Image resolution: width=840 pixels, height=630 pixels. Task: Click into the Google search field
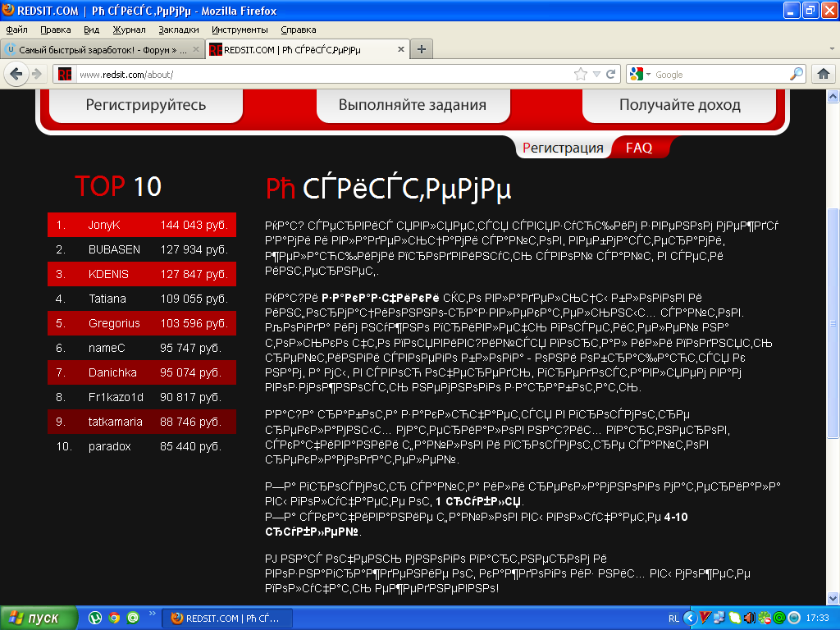pos(720,75)
